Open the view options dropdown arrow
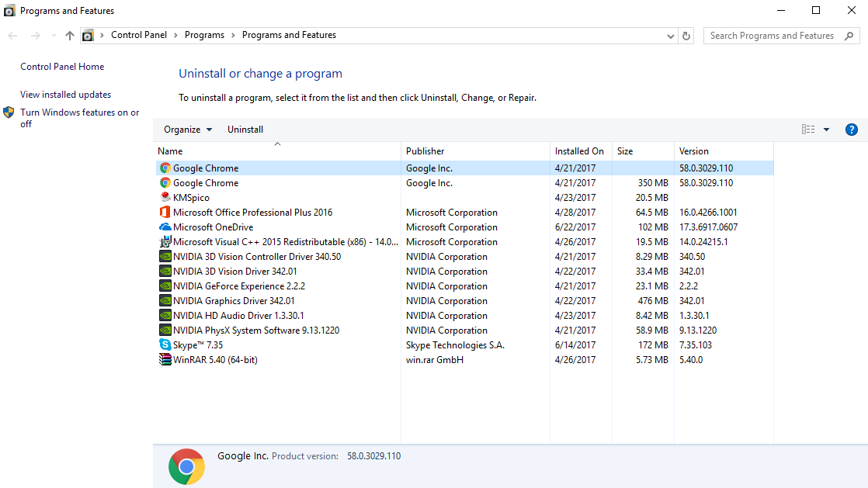The height and width of the screenshot is (488, 868). coord(827,130)
